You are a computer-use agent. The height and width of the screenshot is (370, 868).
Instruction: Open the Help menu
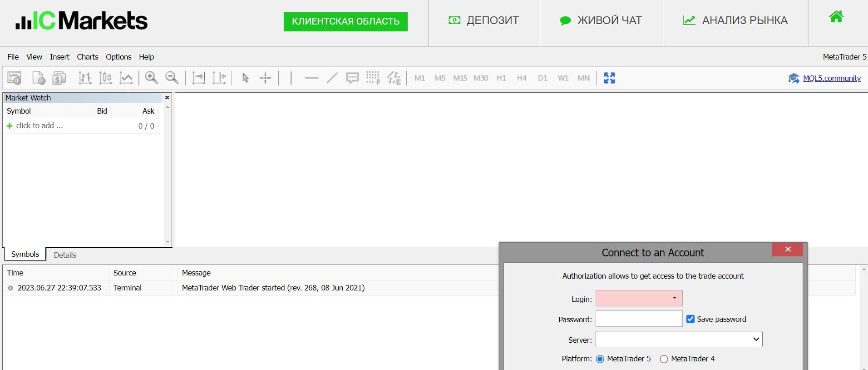pyautogui.click(x=146, y=57)
